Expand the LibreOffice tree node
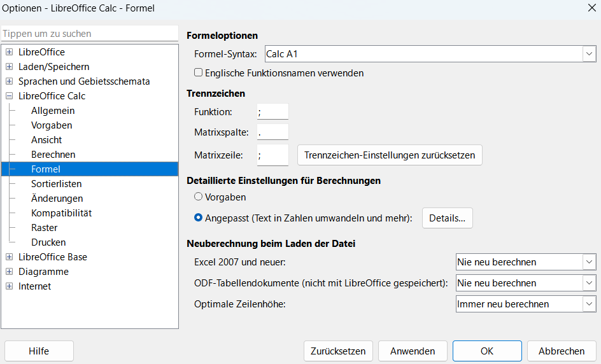 (9, 52)
